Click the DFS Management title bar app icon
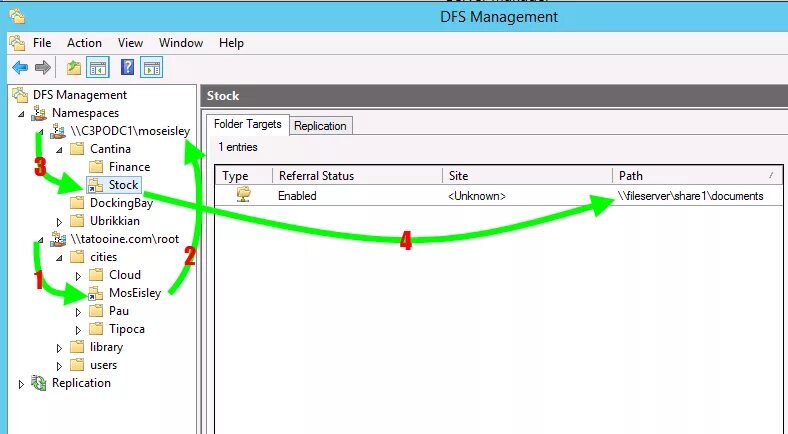The width and height of the screenshot is (788, 434). coord(17,17)
